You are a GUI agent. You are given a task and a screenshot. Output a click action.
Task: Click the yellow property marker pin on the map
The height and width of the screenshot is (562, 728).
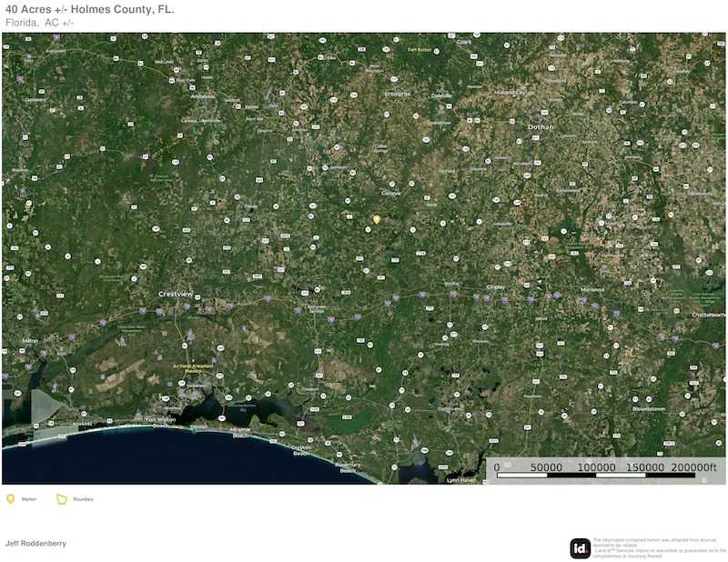pyautogui.click(x=377, y=219)
